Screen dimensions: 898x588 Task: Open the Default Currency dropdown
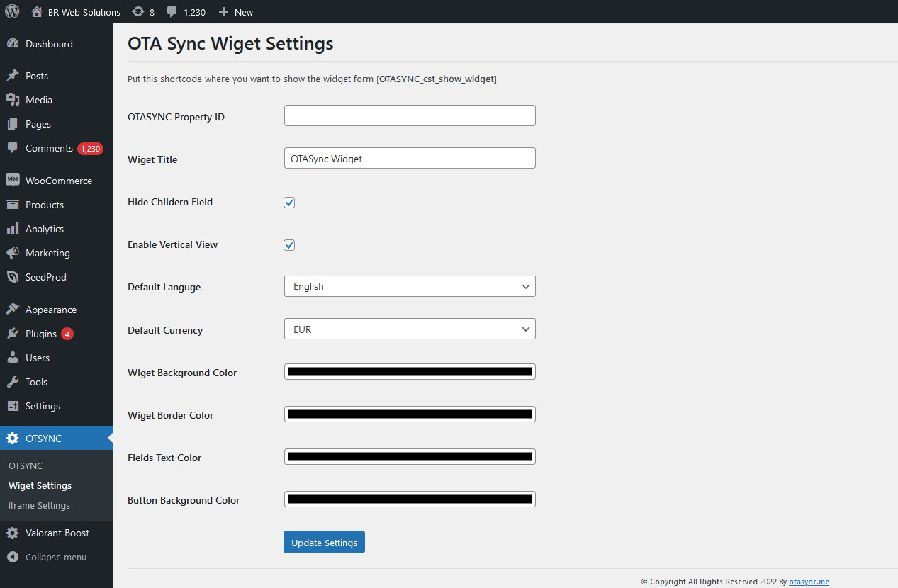410,329
